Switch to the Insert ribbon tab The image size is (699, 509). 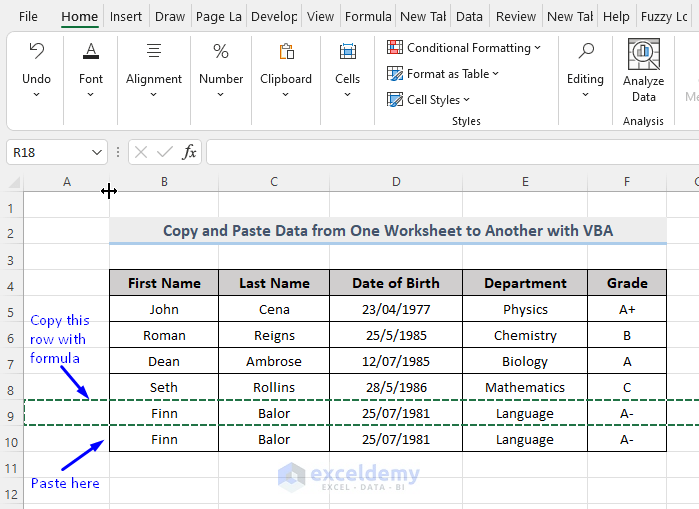click(x=126, y=17)
